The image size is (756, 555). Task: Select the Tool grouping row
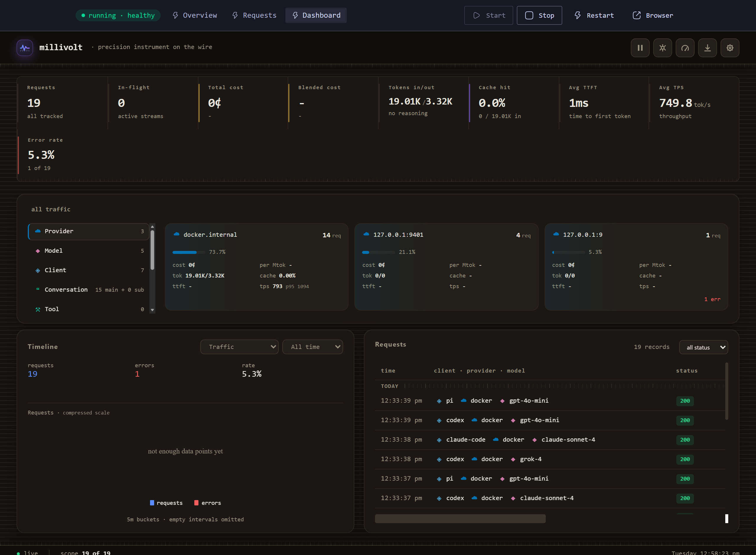(x=88, y=309)
